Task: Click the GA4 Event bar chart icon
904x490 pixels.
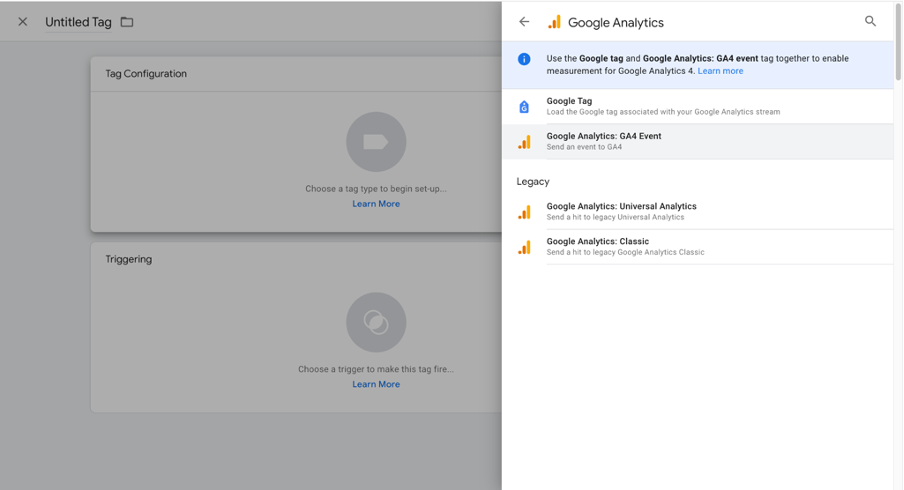Action: 524,142
